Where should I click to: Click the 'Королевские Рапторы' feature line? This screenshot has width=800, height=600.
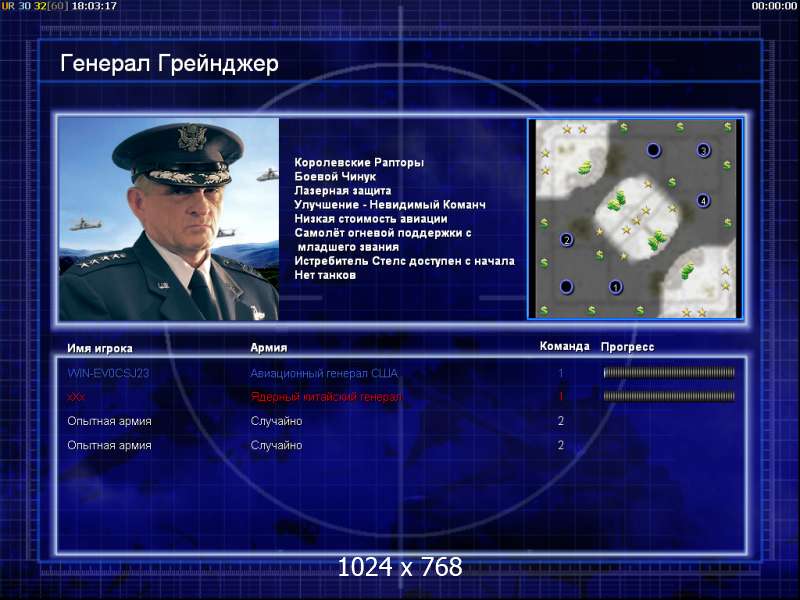coord(359,163)
